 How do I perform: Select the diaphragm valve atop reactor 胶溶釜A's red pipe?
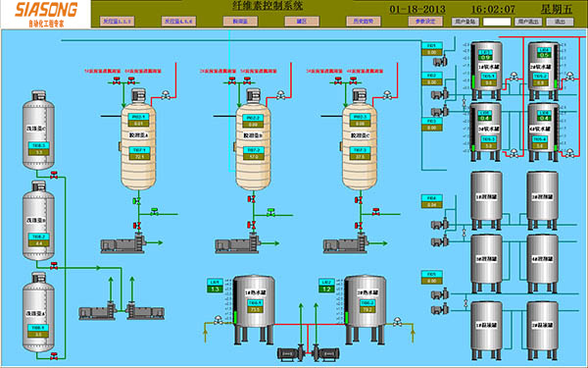166,94
